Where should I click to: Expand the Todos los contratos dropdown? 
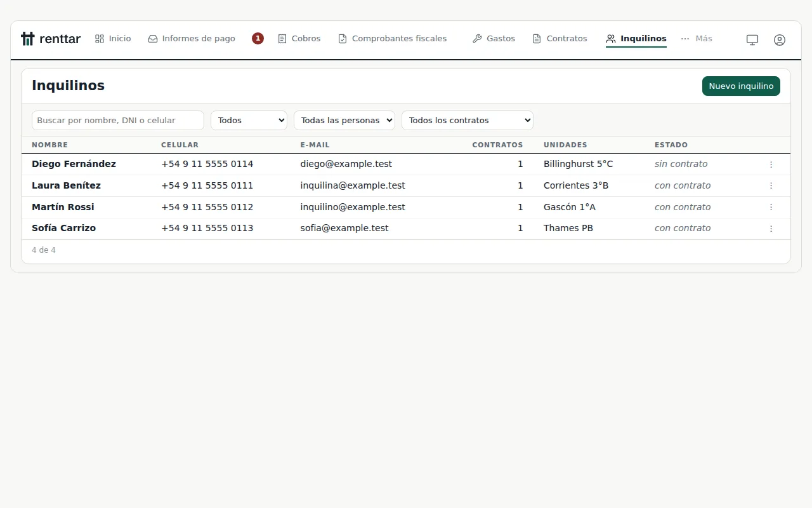pos(468,120)
